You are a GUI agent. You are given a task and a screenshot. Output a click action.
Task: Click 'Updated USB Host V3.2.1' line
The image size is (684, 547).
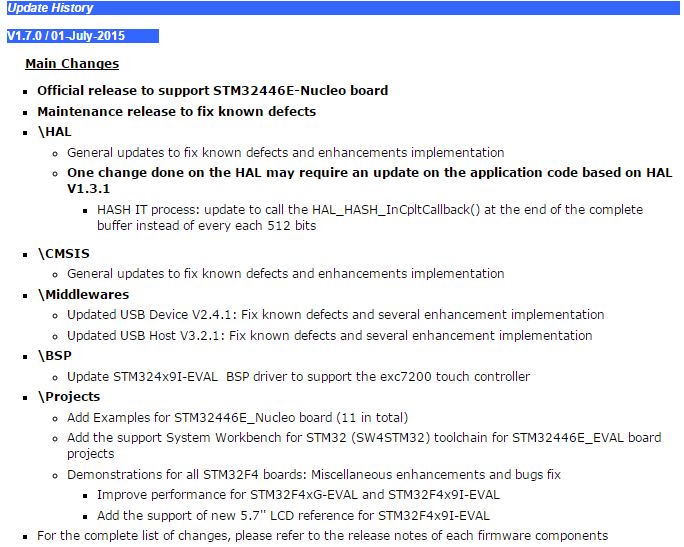(x=329, y=335)
